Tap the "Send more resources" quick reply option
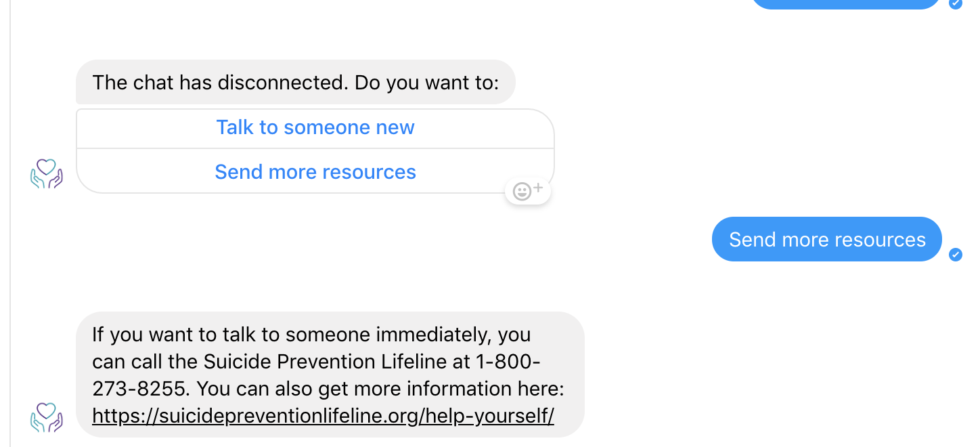Image resolution: width=980 pixels, height=447 pixels. (315, 172)
